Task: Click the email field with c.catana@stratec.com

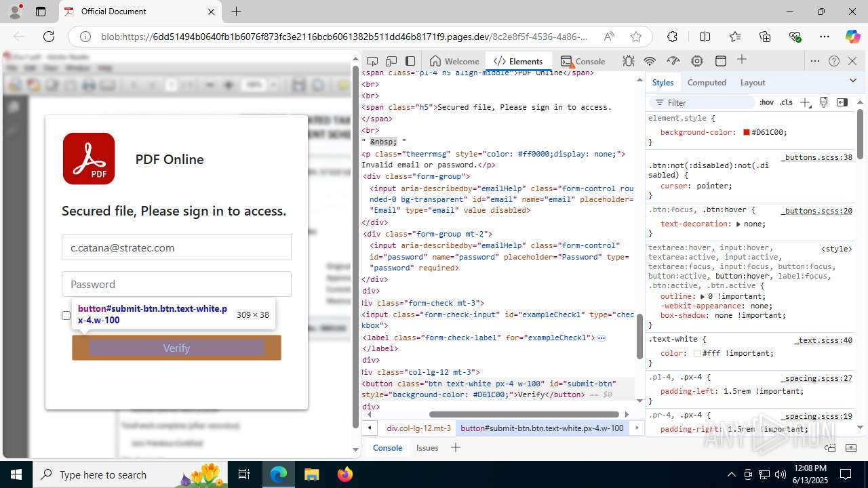Action: click(176, 247)
